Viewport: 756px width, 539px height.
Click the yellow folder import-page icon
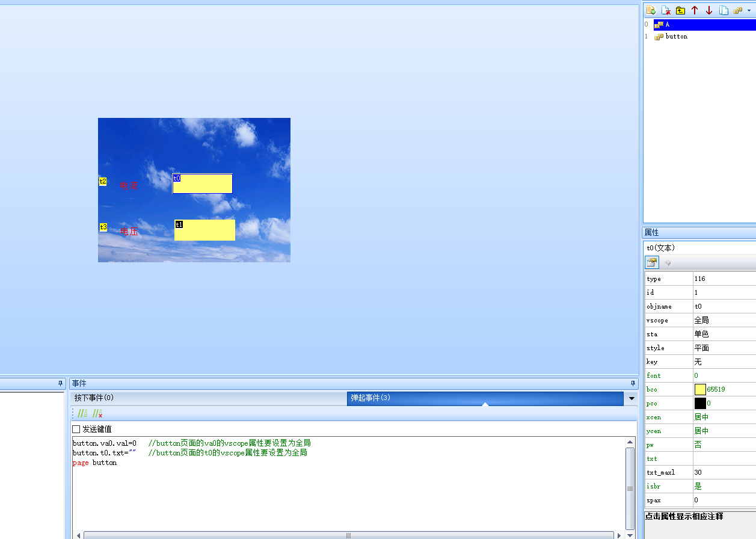(x=680, y=10)
